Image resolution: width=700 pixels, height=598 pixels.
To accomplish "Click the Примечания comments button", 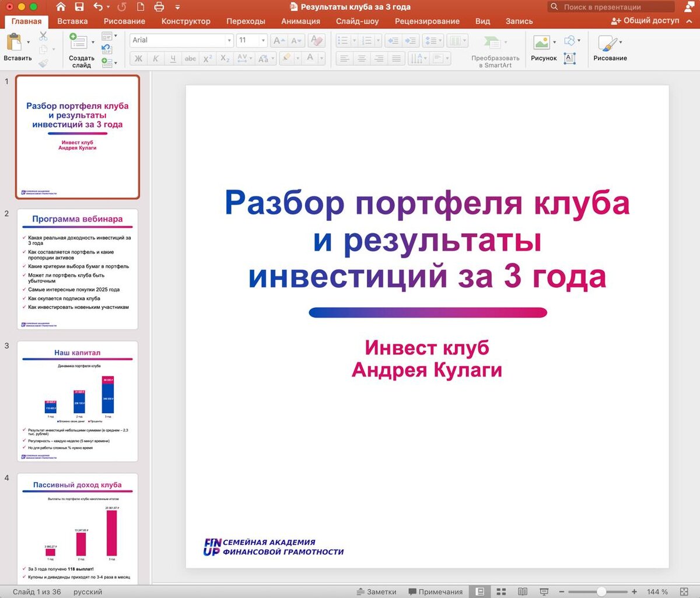I will [435, 592].
